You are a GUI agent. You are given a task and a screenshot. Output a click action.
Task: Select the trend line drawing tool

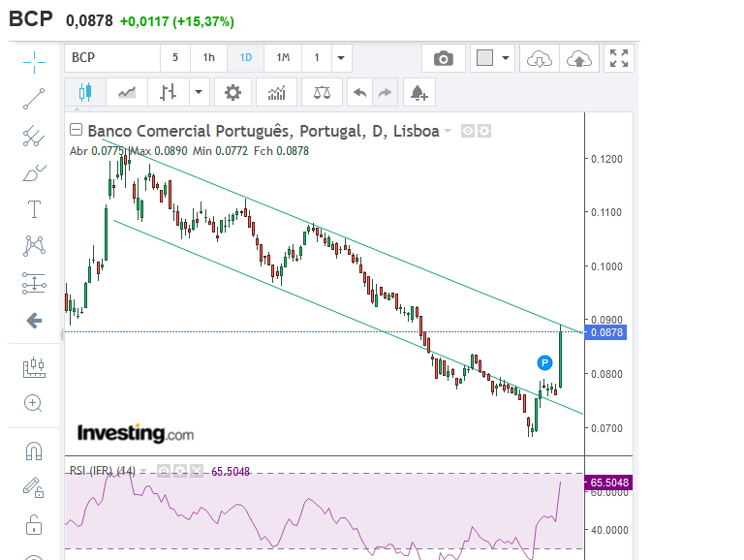34,99
